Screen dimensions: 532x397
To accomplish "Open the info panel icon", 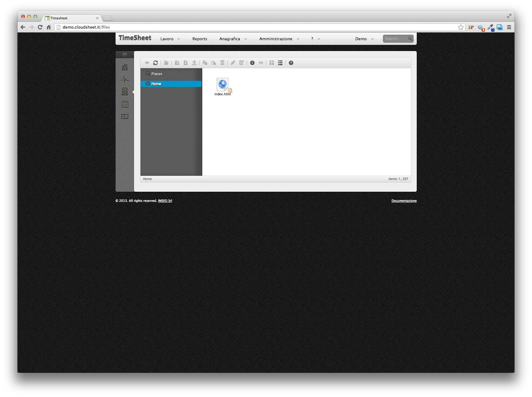I will (x=252, y=63).
